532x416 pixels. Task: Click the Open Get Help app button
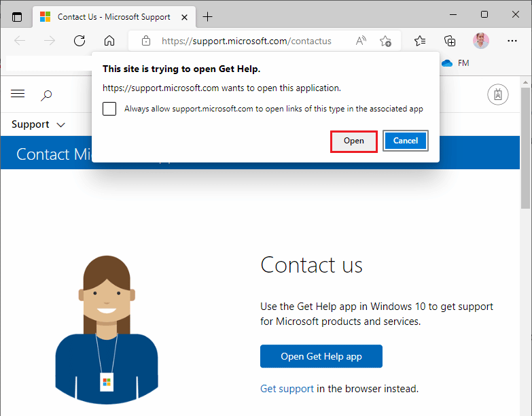[321, 356]
